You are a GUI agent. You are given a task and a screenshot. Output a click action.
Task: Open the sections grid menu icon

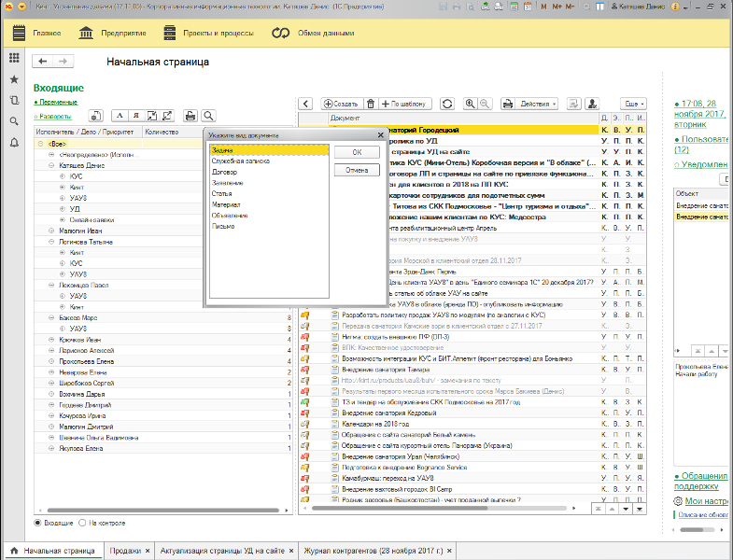(14, 57)
